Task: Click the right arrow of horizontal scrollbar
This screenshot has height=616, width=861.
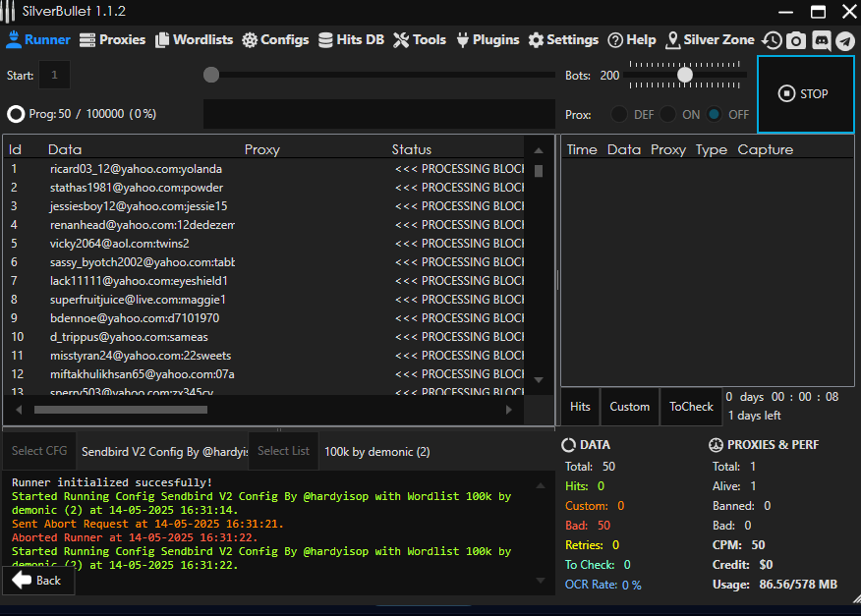Action: (509, 409)
